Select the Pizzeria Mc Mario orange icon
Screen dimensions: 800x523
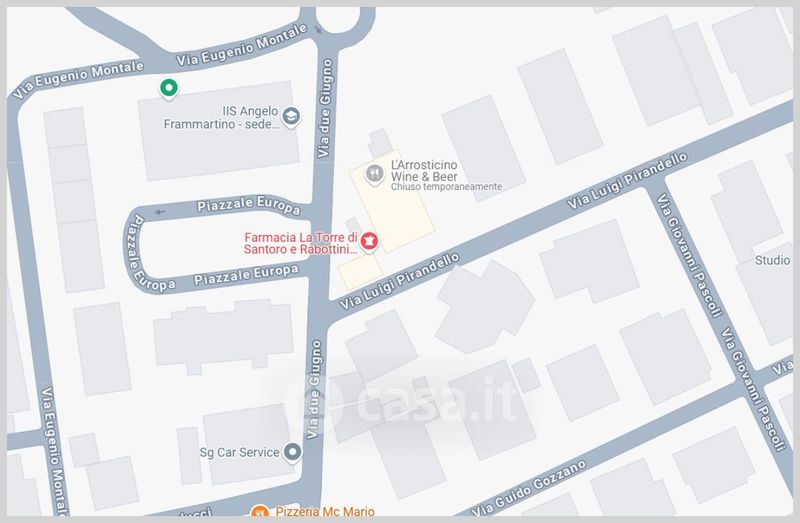coord(260,511)
